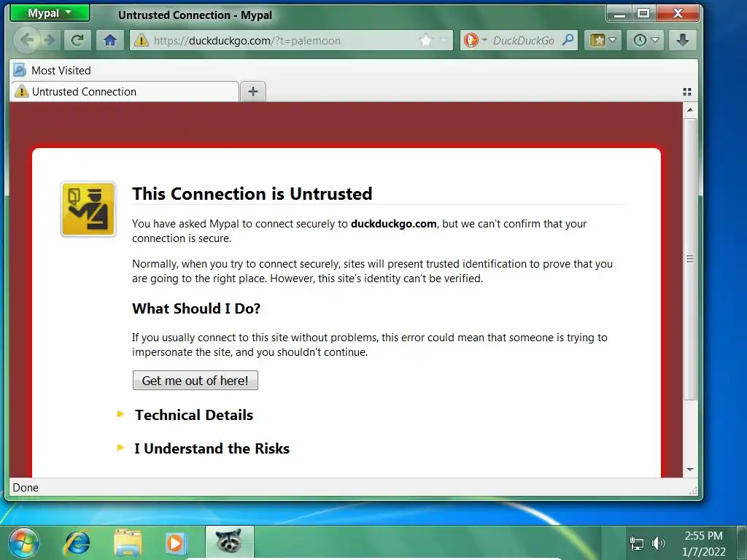Click the scrollbar down arrow

690,470
